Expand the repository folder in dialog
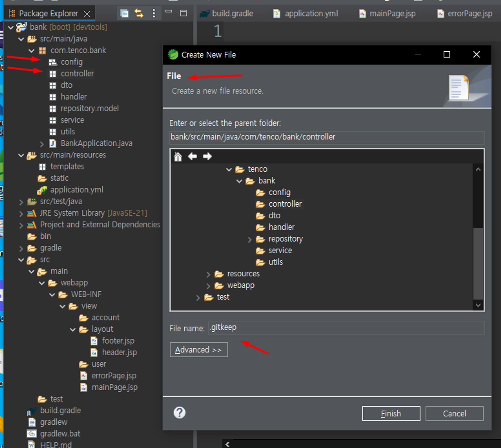The width and height of the screenshot is (501, 448). [x=249, y=240]
